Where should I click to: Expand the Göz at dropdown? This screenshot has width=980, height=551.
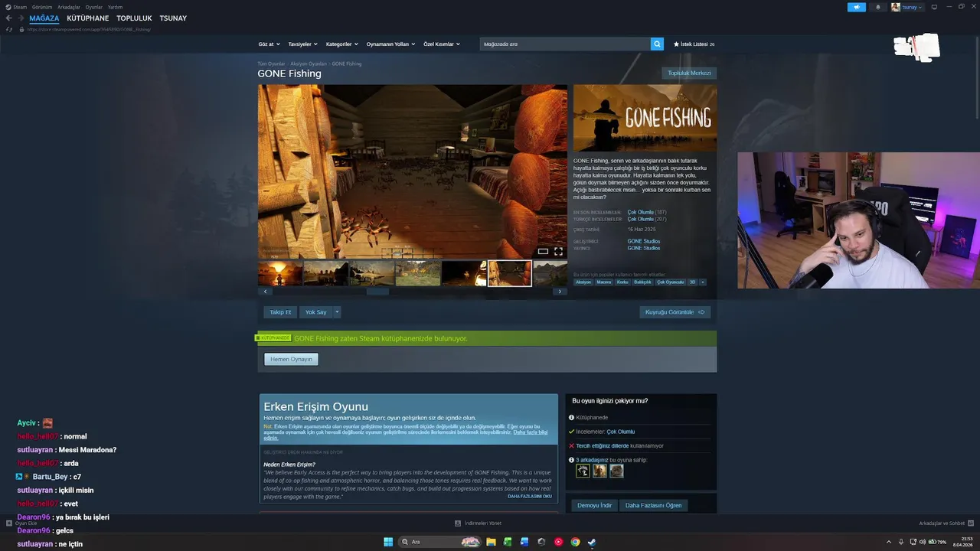(x=269, y=44)
